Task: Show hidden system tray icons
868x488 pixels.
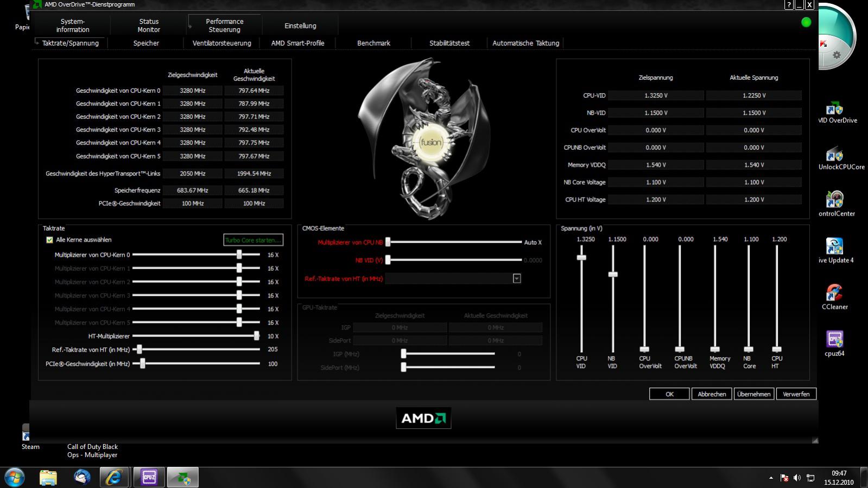Action: pos(771,478)
